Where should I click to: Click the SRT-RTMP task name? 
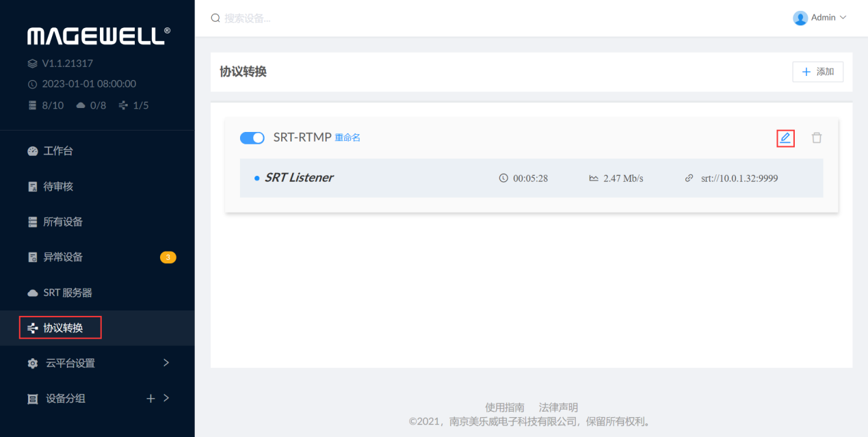click(302, 137)
